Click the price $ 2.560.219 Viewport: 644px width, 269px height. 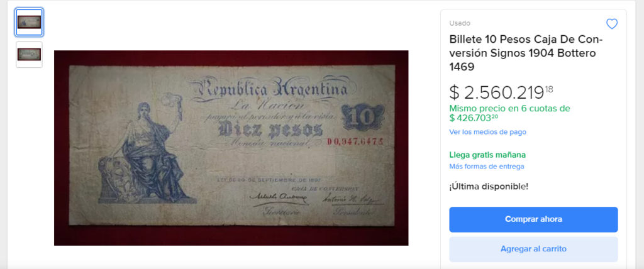tap(501, 93)
